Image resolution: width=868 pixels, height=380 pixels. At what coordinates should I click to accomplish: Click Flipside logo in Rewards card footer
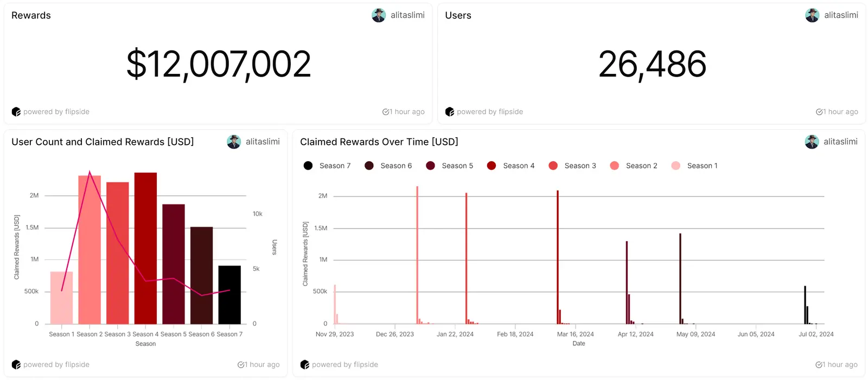pyautogui.click(x=16, y=112)
